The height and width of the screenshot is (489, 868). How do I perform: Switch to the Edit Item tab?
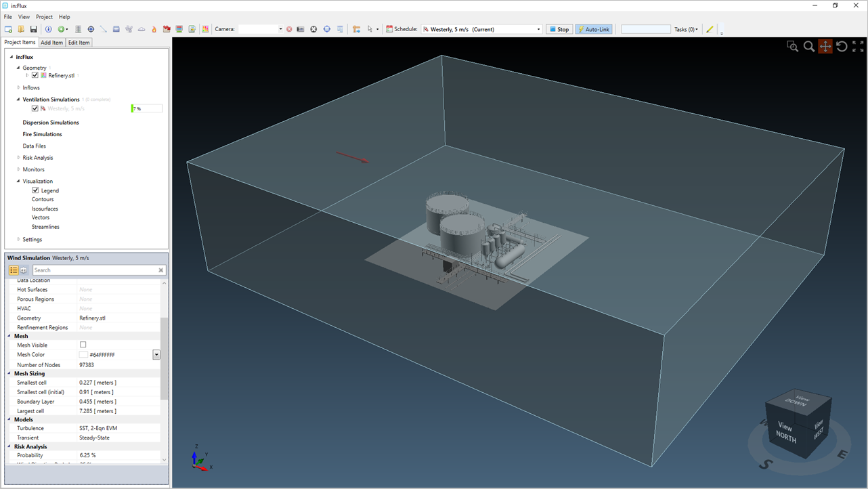[79, 42]
